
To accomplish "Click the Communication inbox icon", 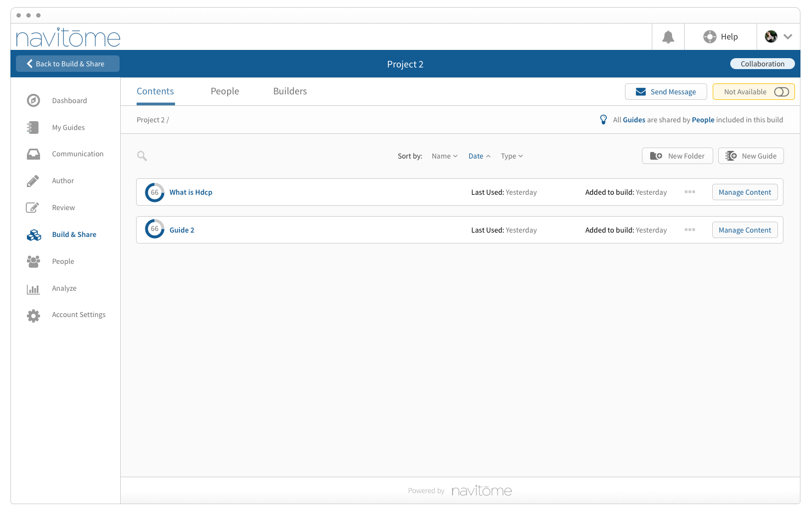I will click(33, 154).
